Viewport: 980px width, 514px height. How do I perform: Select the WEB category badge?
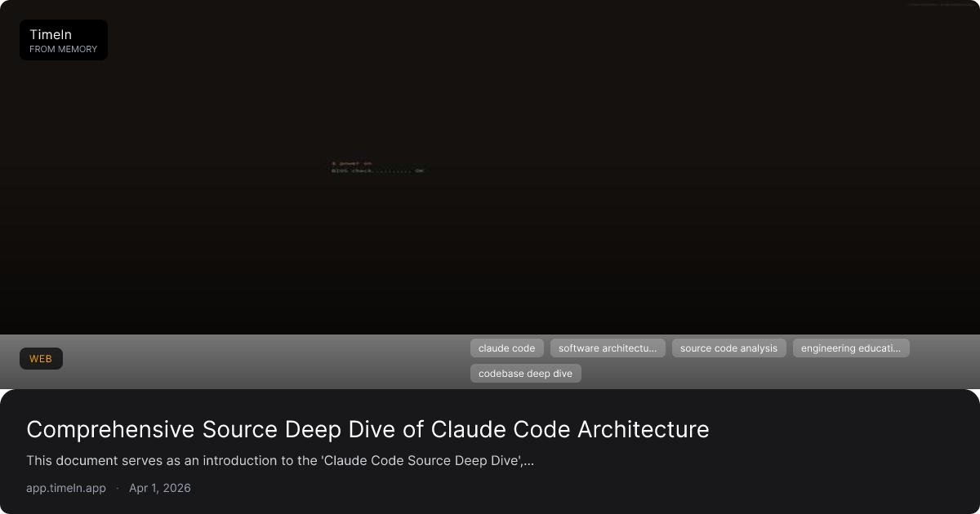point(41,359)
